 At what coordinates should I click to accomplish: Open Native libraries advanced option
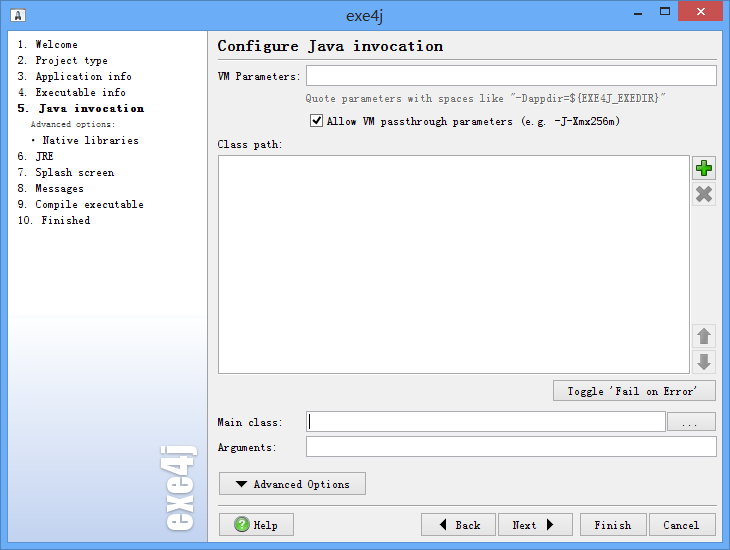point(90,140)
